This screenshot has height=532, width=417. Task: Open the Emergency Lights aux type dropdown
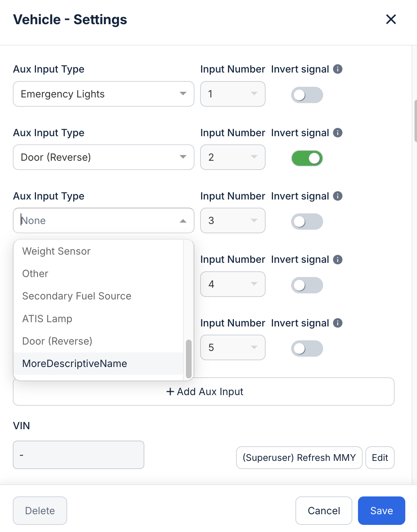click(x=103, y=94)
